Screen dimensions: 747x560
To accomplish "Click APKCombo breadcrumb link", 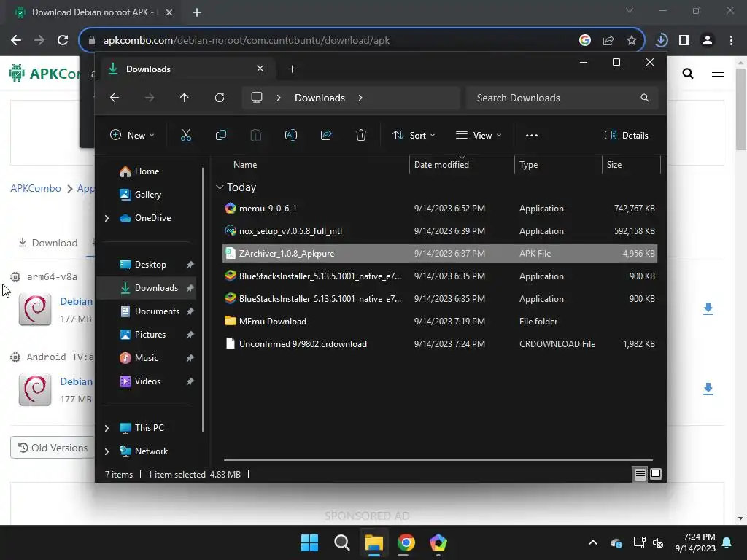I will pyautogui.click(x=36, y=188).
